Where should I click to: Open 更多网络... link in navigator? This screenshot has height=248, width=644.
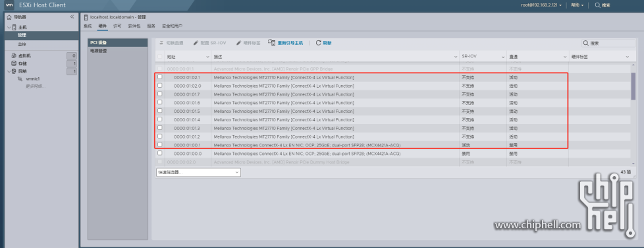click(x=36, y=86)
